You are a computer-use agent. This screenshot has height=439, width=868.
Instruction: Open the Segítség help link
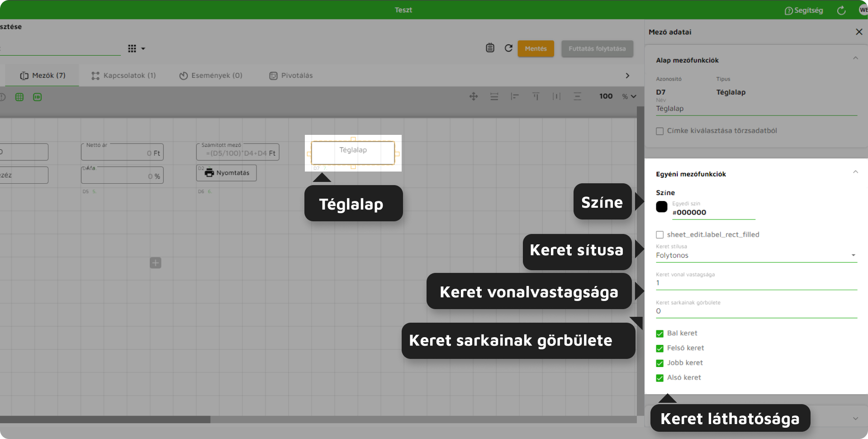click(803, 10)
